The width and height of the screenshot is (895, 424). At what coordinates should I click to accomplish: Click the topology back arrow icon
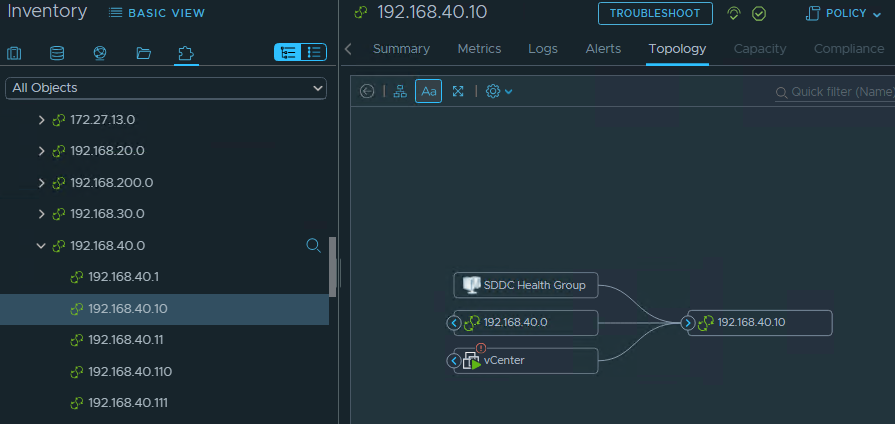point(367,91)
